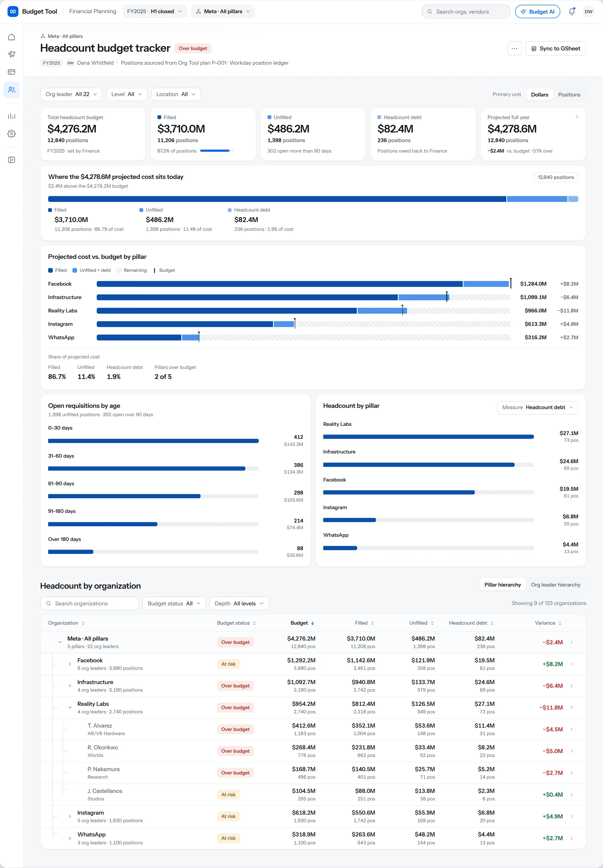The image size is (603, 868).
Task: Focus the Search orgs, vendors field
Action: (465, 12)
